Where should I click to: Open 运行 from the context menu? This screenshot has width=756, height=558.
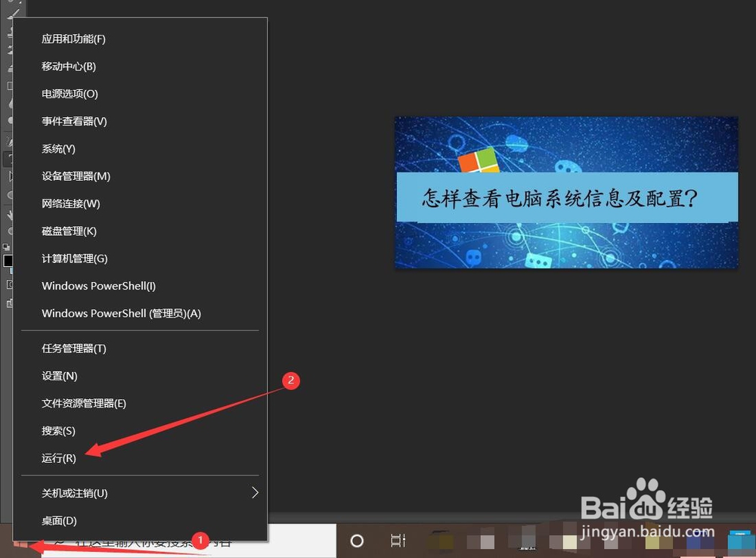click(x=58, y=458)
